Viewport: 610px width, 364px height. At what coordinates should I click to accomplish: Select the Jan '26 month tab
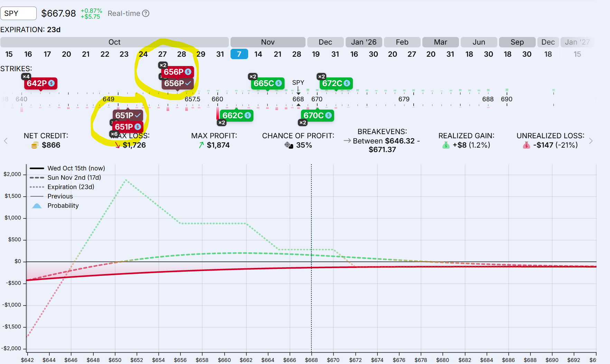364,42
